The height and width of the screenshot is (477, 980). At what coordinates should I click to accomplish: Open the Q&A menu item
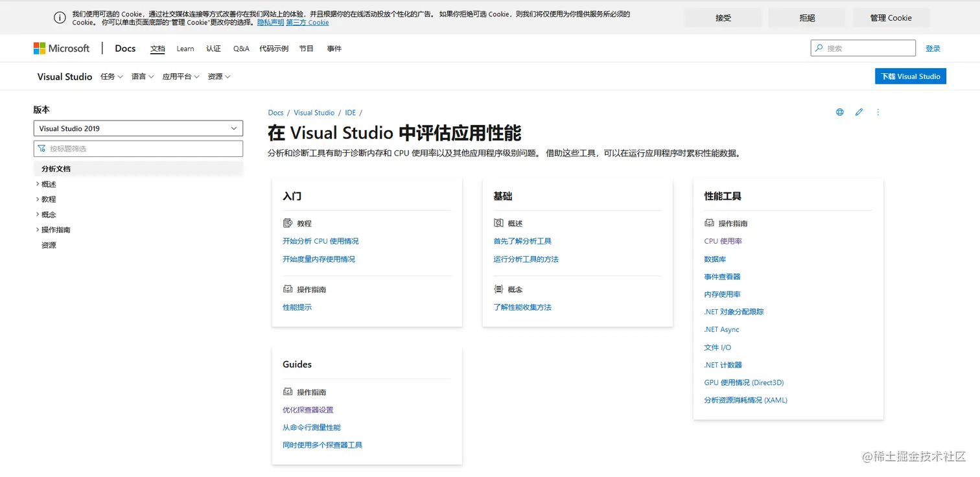pos(240,48)
